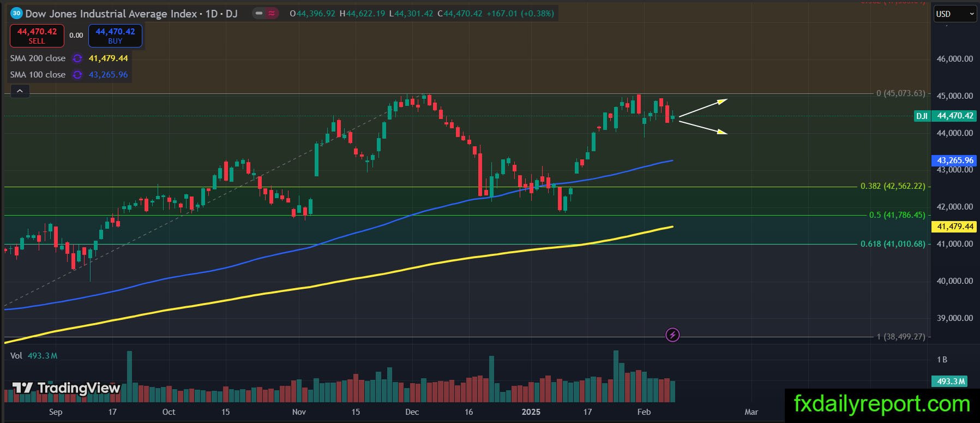Screen dimensions: 980x423
Task: Click the yellow 41,479.44 price axis tag
Action: pos(955,227)
